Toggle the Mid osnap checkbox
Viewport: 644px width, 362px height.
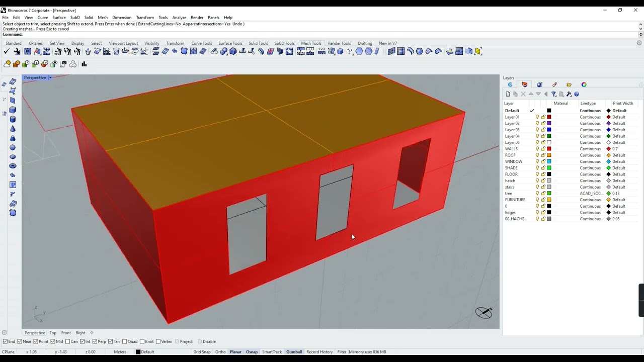tap(54, 341)
